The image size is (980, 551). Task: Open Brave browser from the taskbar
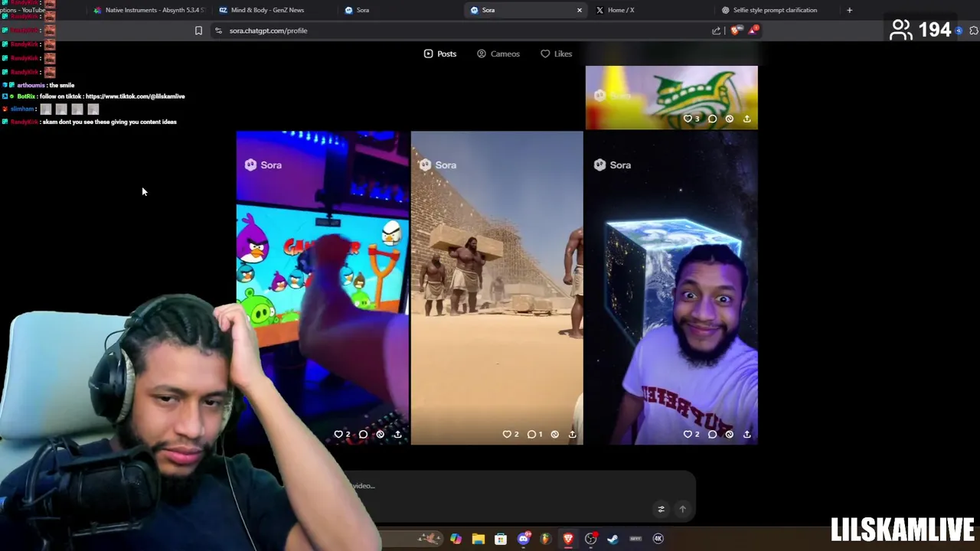[568, 539]
